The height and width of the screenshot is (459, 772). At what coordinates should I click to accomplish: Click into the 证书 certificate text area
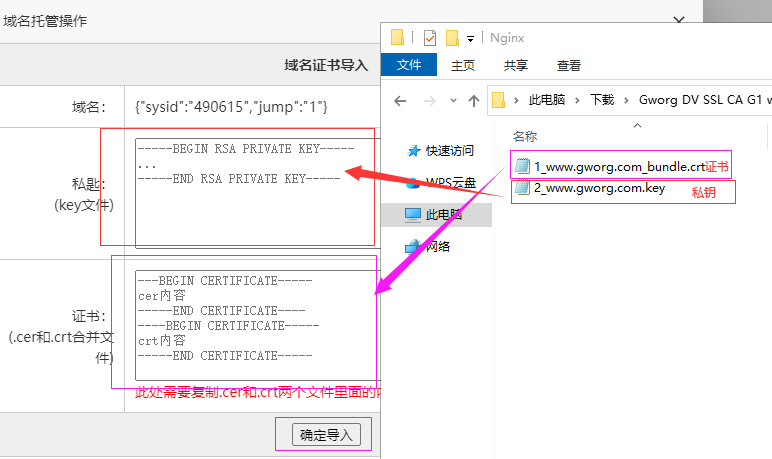click(257, 325)
